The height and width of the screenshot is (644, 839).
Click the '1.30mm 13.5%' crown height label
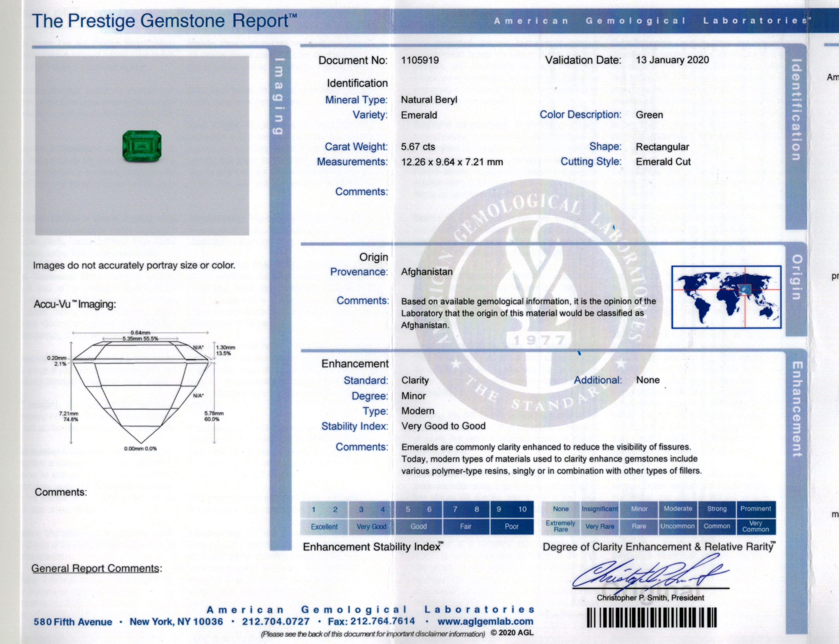[x=225, y=350]
